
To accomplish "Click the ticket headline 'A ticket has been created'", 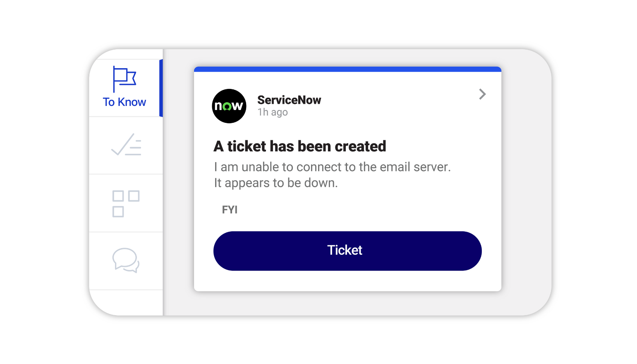I will point(299,146).
